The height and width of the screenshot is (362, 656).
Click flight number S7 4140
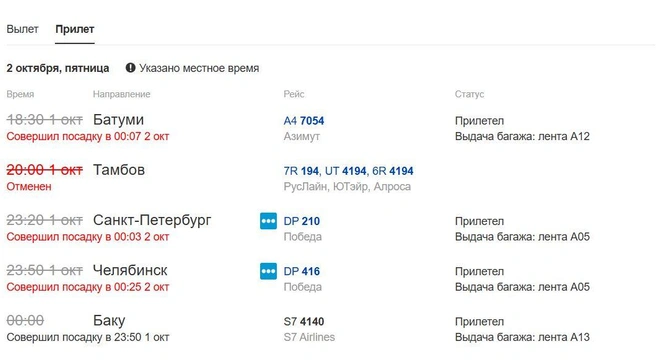coord(304,322)
